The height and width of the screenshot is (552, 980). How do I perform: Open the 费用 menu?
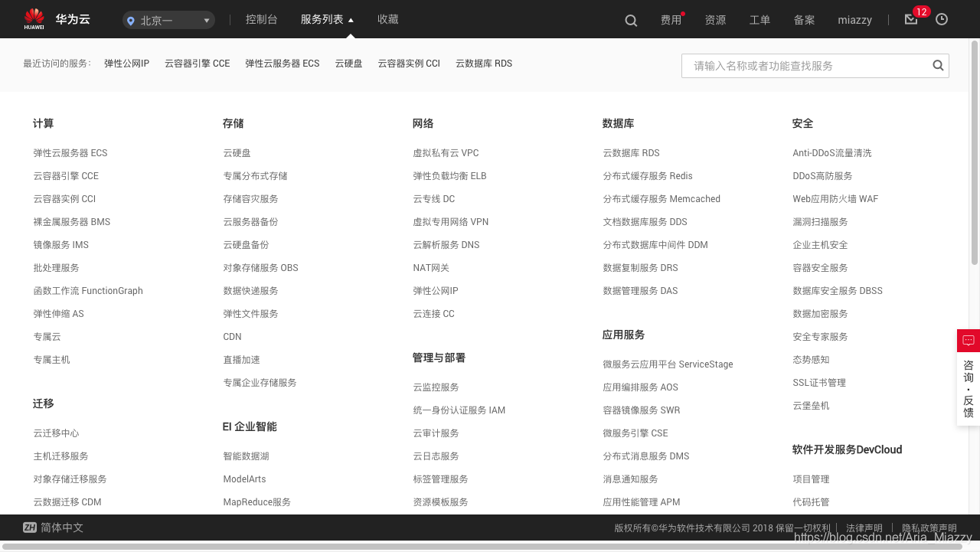click(671, 20)
